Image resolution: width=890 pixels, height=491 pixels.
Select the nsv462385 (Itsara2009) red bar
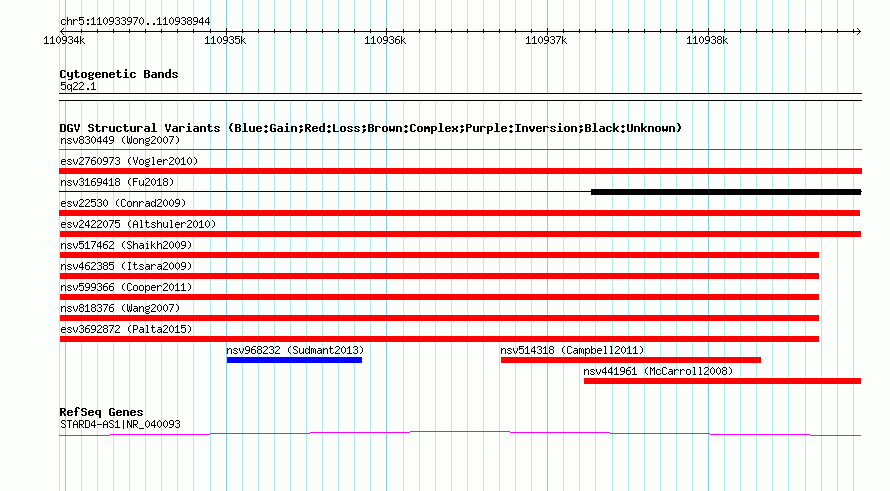click(x=439, y=276)
